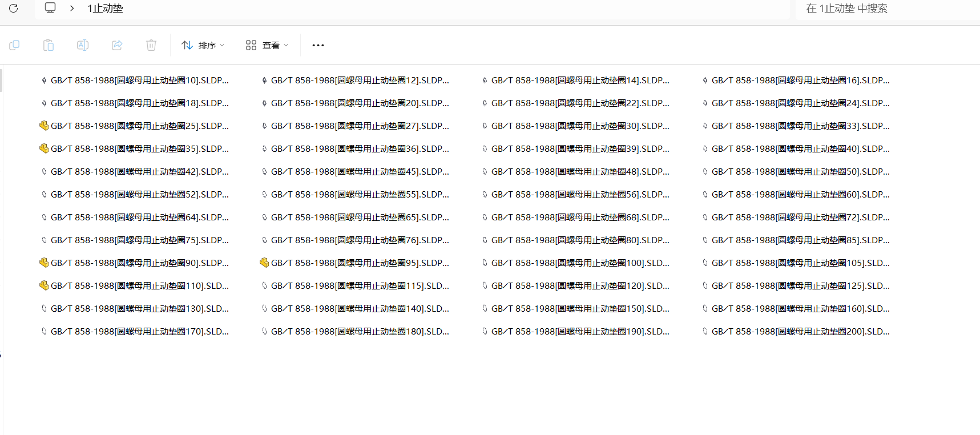
Task: Click the refresh icon
Action: (14, 8)
